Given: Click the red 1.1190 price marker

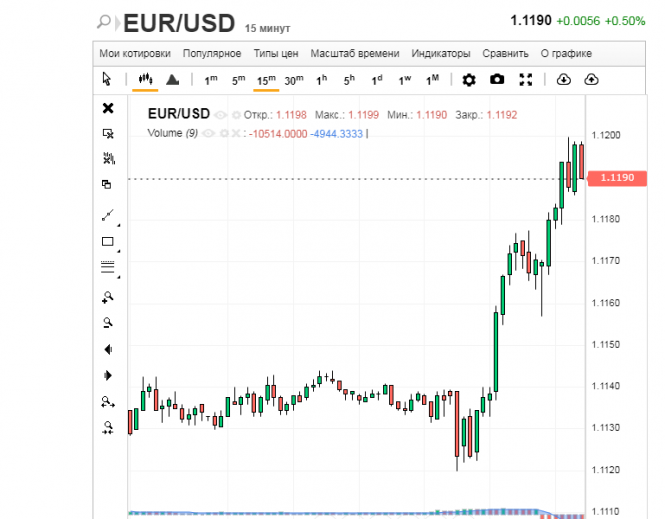Looking at the screenshot, I should point(617,178).
